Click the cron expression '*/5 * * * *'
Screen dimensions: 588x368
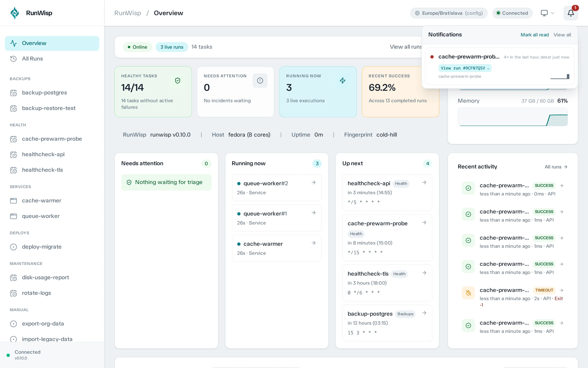363,202
